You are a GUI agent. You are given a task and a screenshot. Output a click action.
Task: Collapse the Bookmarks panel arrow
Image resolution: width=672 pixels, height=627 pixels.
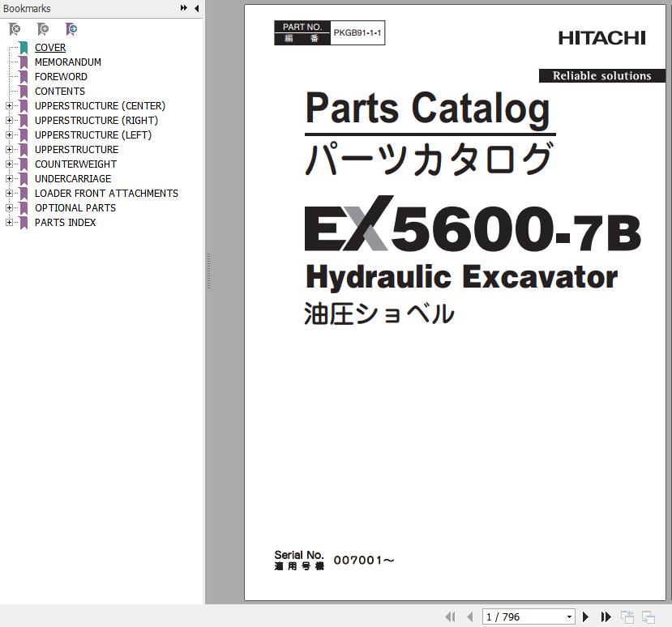click(x=197, y=8)
